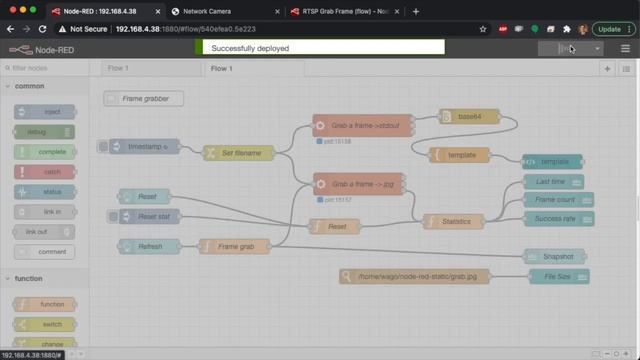Focus the filter nodes search field
The height and width of the screenshot is (360, 640).
pyautogui.click(x=45, y=68)
